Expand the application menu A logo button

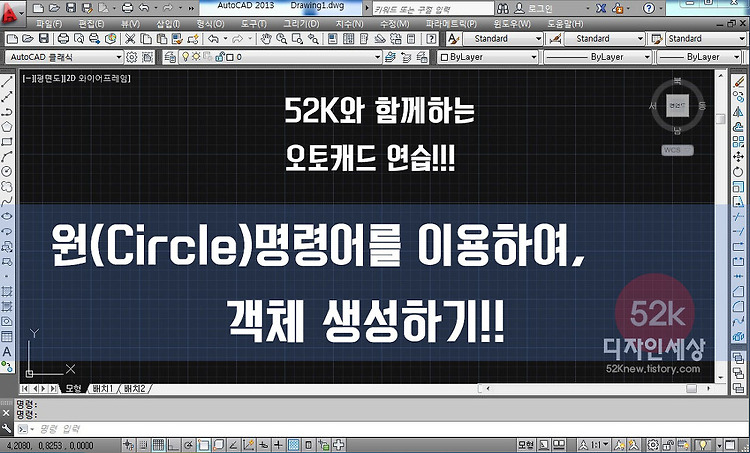coord(13,13)
